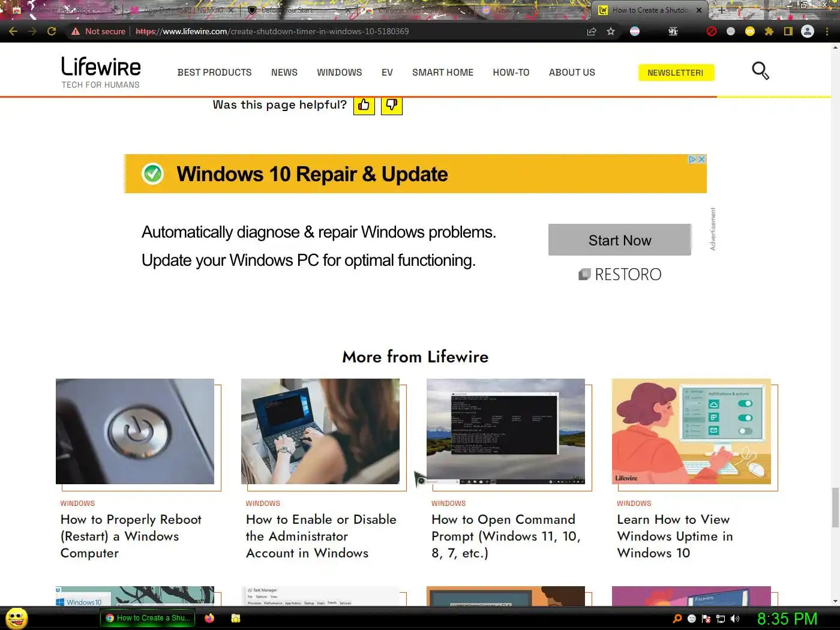The image size is (840, 630).
Task: Open the About Us navigation item
Action: [x=572, y=73]
